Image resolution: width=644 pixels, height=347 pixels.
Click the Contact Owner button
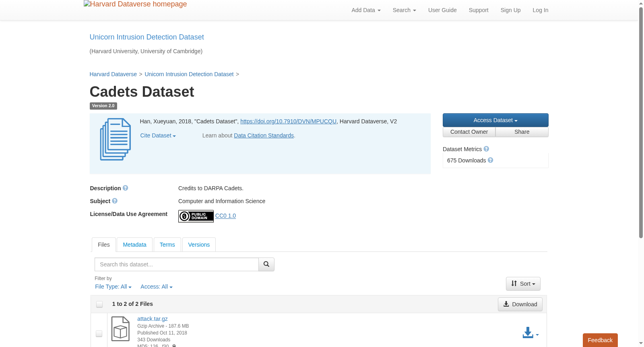469,132
